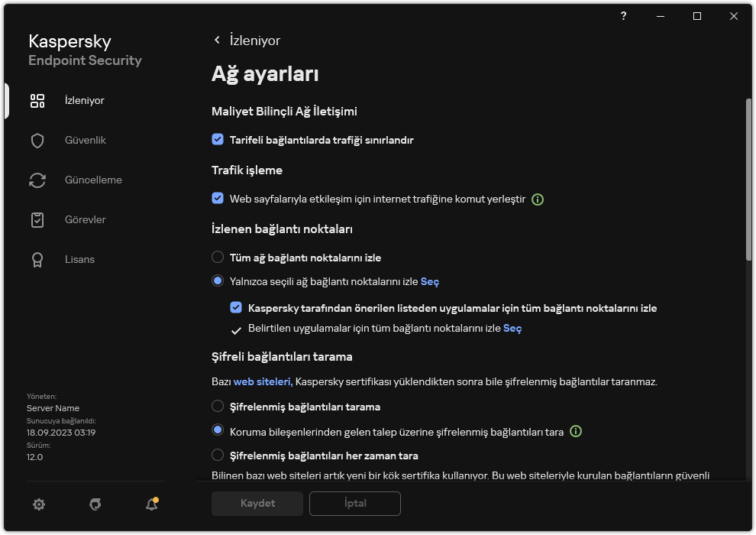756x535 pixels.
Task: Click the Maliyet Bilinçli Ağ İletişimi heading
Action: tap(285, 112)
